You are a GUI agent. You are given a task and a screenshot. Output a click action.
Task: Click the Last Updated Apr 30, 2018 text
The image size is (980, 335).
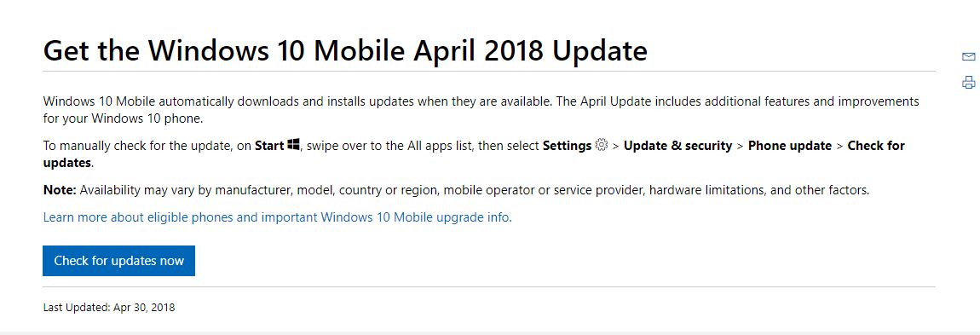(x=109, y=308)
